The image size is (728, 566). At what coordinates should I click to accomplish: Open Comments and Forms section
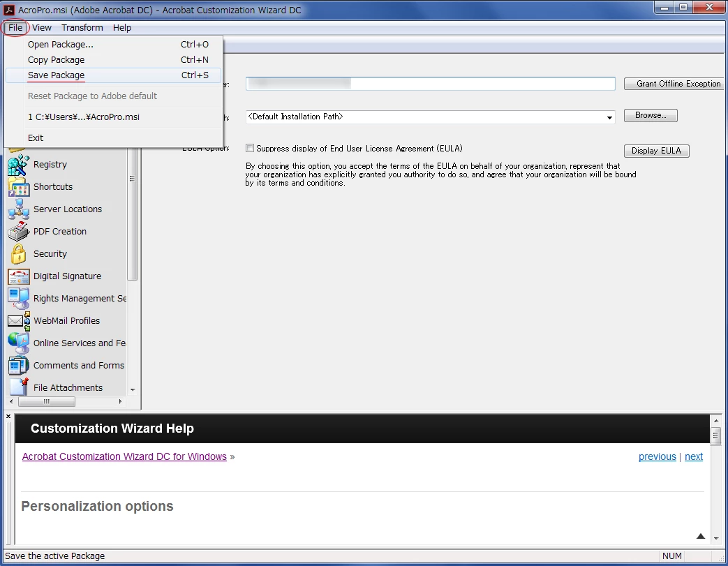[x=79, y=365]
